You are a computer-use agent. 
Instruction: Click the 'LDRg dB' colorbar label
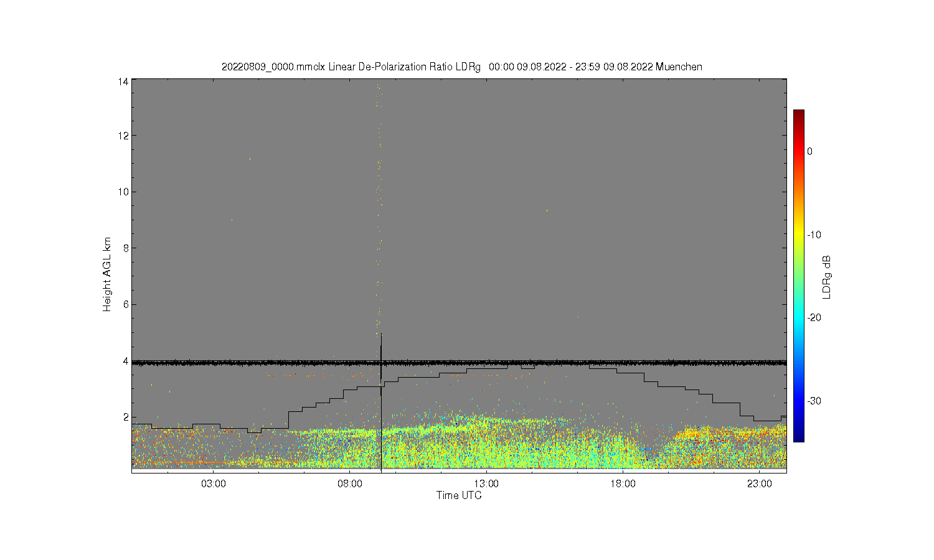pos(827,277)
